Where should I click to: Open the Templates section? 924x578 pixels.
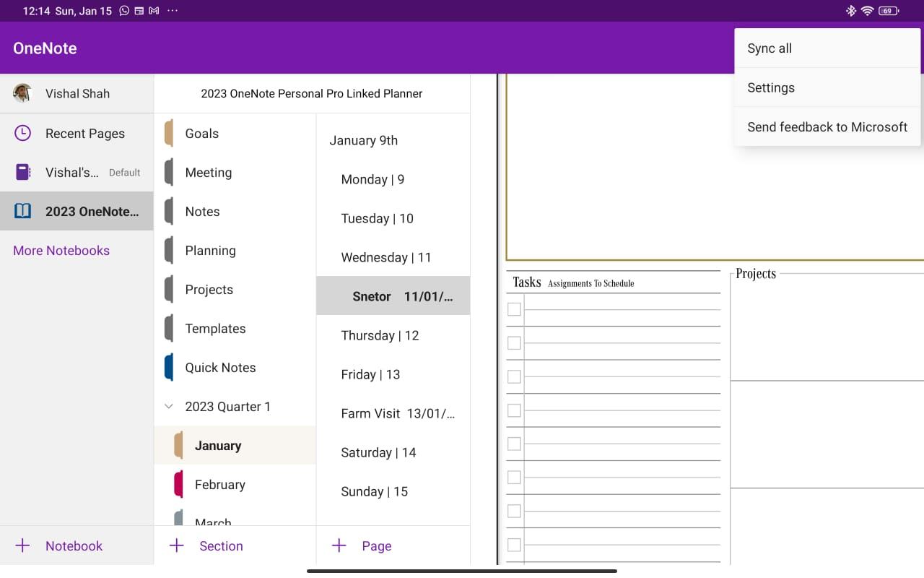tap(235, 328)
